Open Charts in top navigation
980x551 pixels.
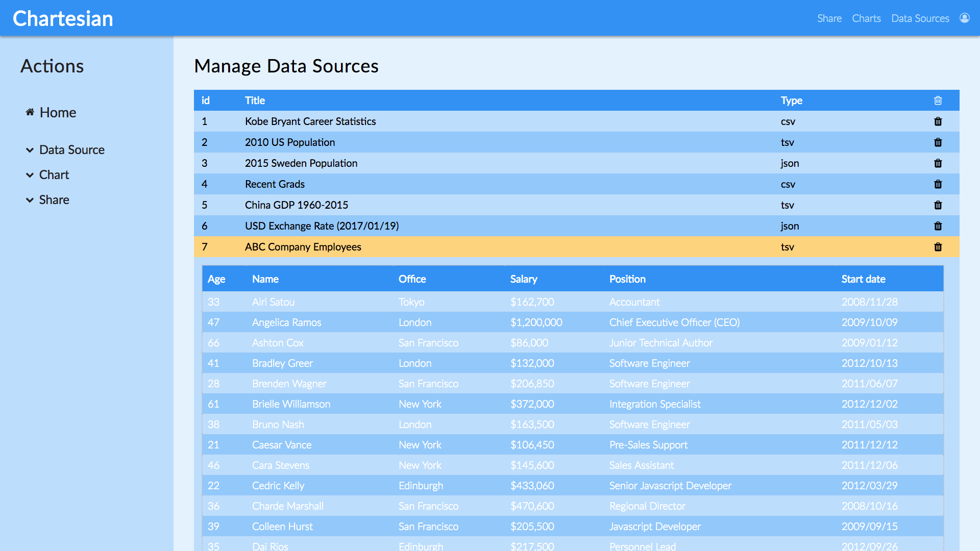(866, 18)
